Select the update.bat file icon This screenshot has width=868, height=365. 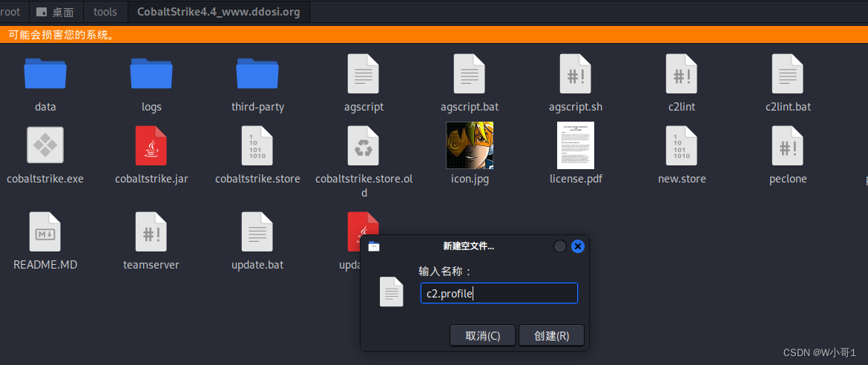click(257, 231)
